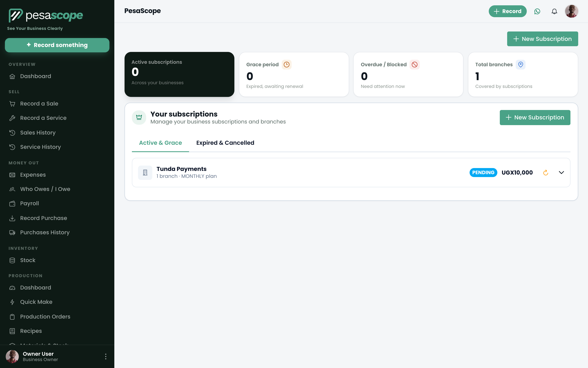Screen dimensions: 588x368
Task: Click New Subscription in Your subscriptions card
Action: (535, 118)
